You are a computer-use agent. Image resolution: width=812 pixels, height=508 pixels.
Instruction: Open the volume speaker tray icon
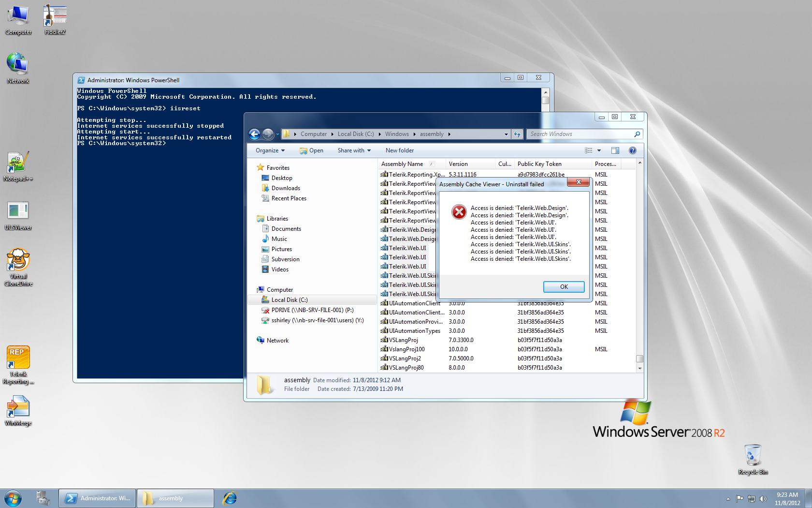pos(763,499)
